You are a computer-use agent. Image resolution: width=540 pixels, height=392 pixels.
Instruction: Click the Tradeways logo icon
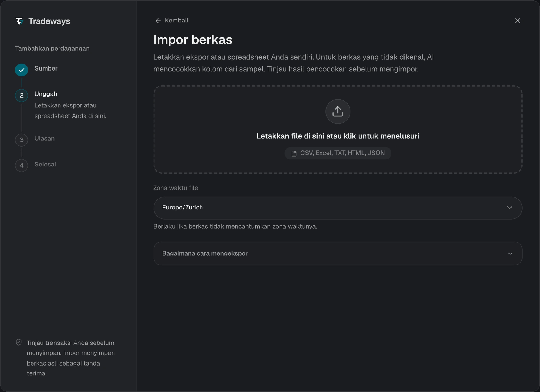tap(19, 21)
